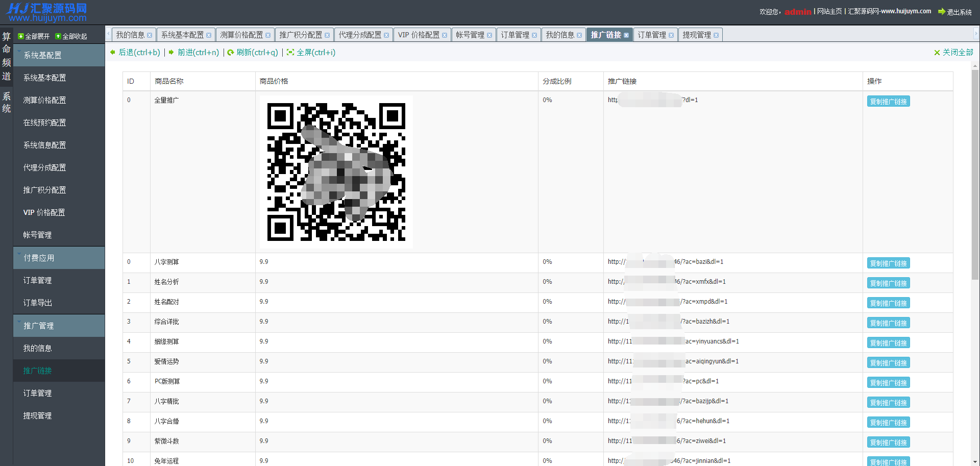Open 网站主页 link in header
Screen dimensions: 980x466
[829, 11]
